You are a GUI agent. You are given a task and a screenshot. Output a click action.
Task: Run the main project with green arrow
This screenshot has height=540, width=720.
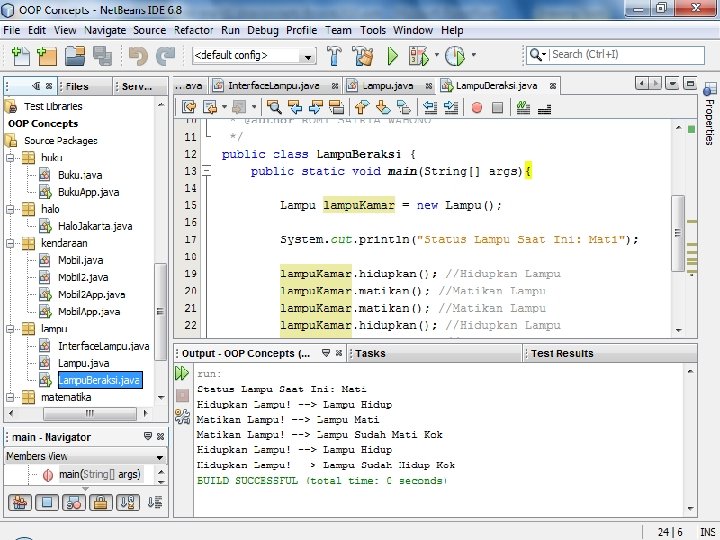coord(393,55)
